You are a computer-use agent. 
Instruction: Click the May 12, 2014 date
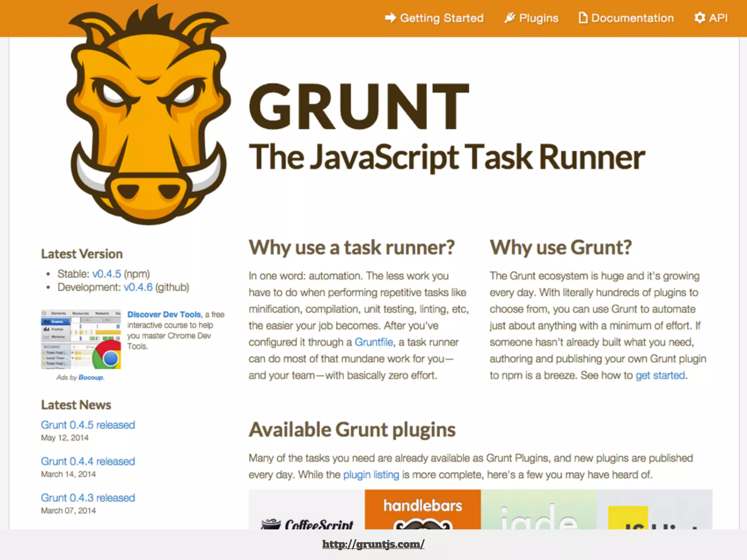click(x=65, y=438)
